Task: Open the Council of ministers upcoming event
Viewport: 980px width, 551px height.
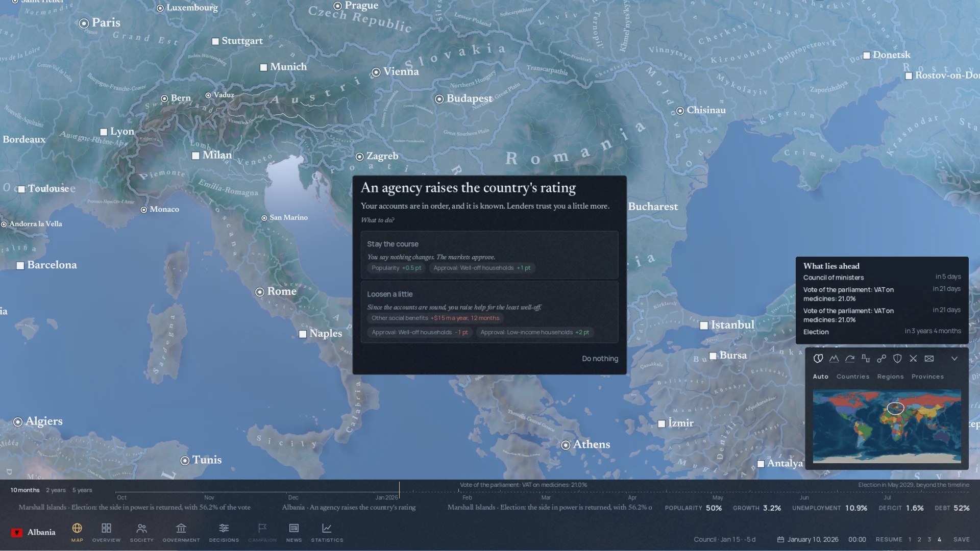Action: 882,277
